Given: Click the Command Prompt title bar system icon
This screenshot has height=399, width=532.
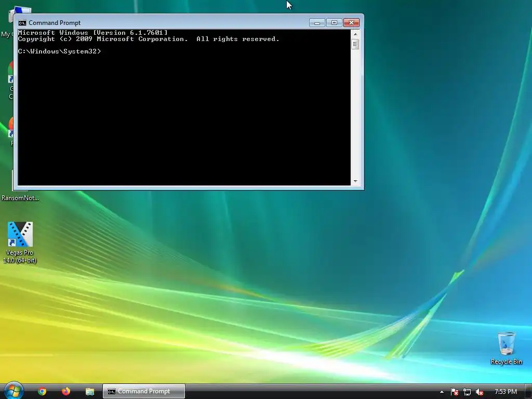Looking at the screenshot, I should 22,23.
